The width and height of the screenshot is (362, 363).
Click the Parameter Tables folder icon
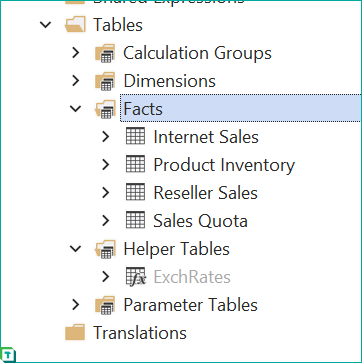(x=105, y=305)
